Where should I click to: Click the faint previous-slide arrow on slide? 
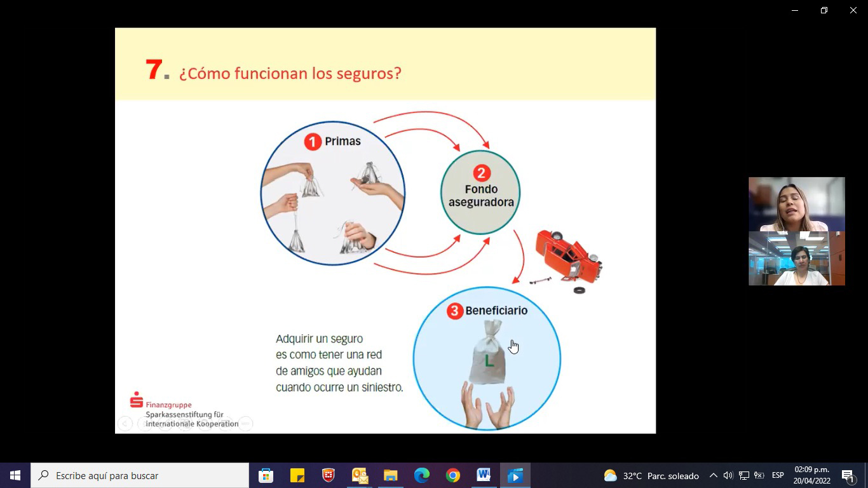pyautogui.click(x=125, y=424)
